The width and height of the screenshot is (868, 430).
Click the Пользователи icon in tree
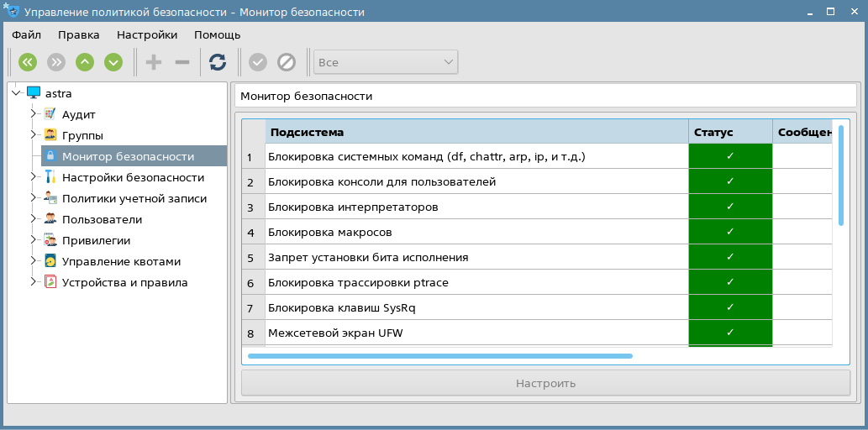[x=50, y=219]
